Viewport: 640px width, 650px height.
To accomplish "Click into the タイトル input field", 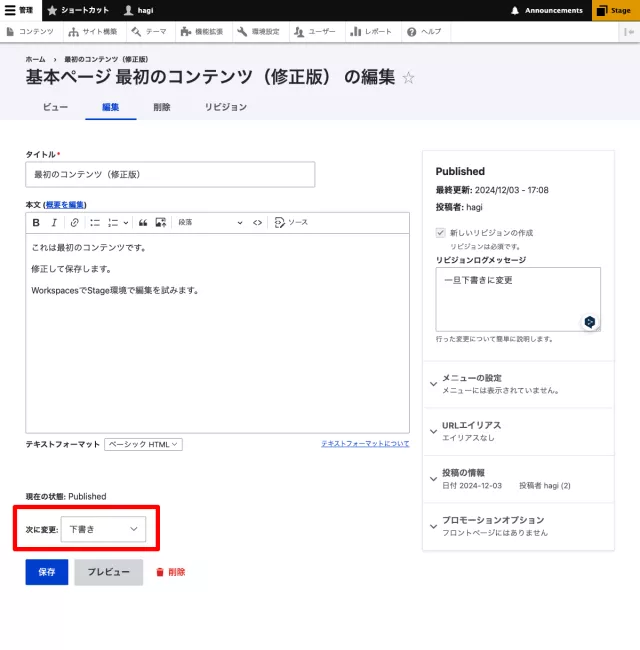I will [x=170, y=175].
